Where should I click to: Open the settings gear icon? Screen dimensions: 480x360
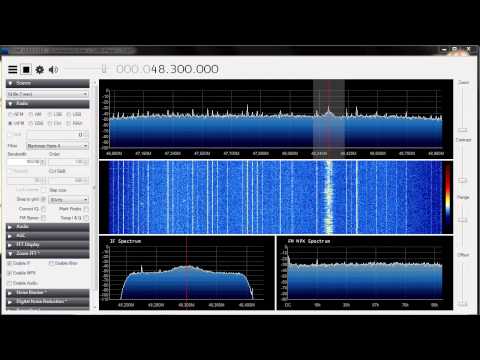(x=40, y=69)
